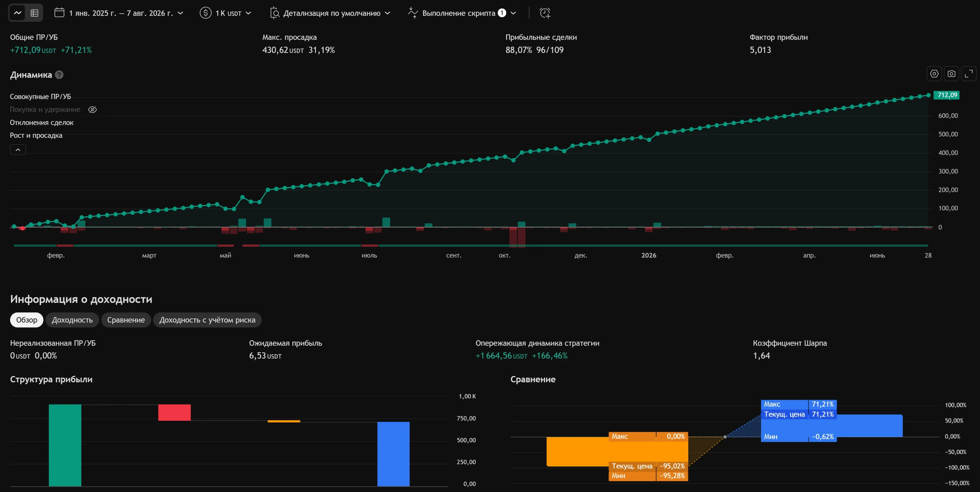The height and width of the screenshot is (492, 980).
Task: Collapse the chart legend chevron
Action: click(x=18, y=150)
